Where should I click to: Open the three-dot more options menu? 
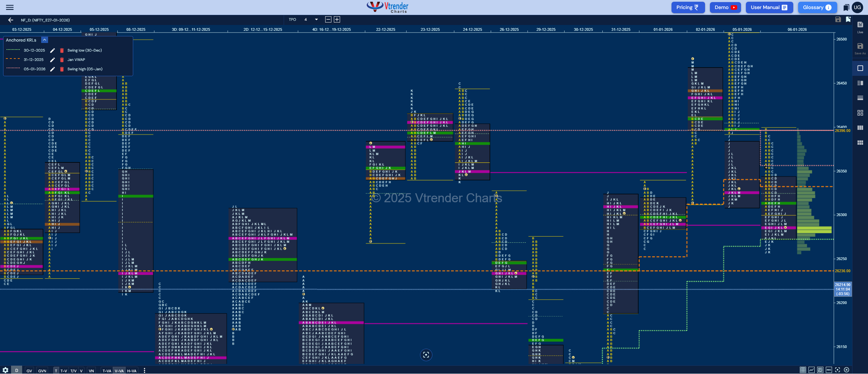point(144,371)
